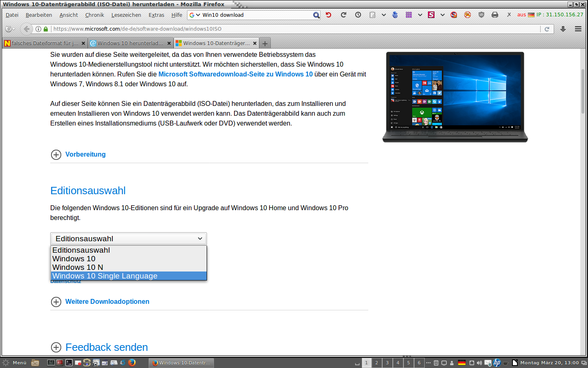Click the mail envelope tray icon
The height and width of the screenshot is (368, 588).
pyautogui.click(x=488, y=363)
